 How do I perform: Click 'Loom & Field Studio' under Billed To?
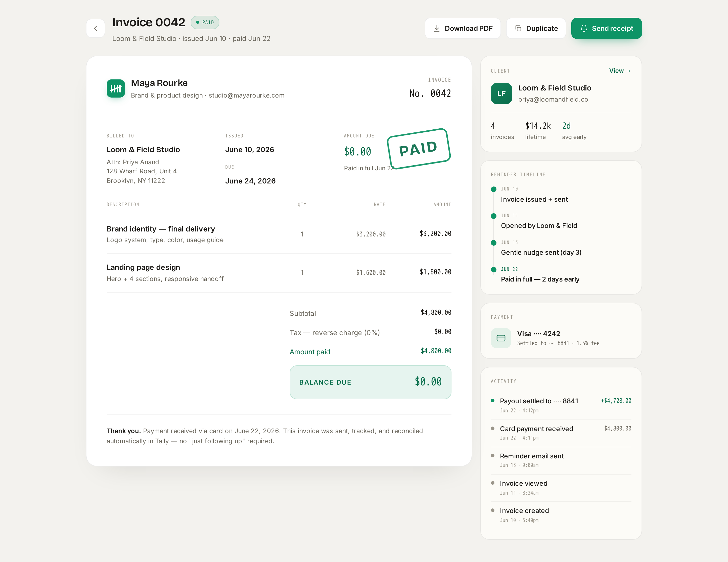(x=143, y=150)
